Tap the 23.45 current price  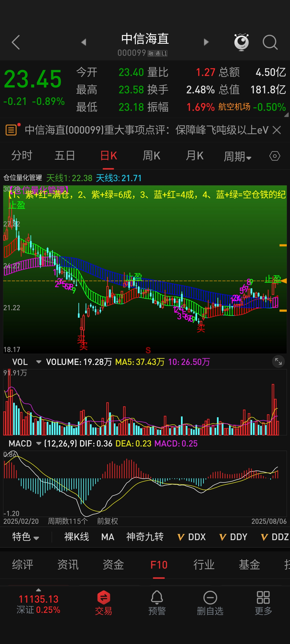pyautogui.click(x=33, y=79)
